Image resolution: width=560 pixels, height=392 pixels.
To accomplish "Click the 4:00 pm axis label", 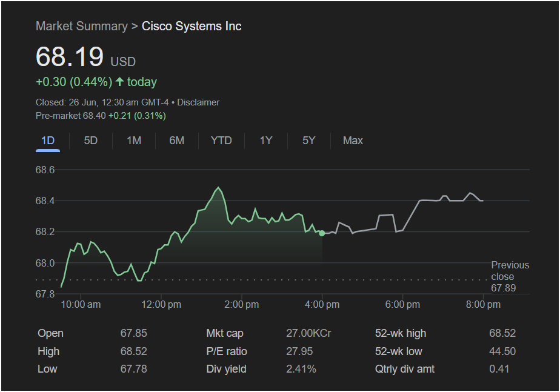I will pyautogui.click(x=322, y=305).
